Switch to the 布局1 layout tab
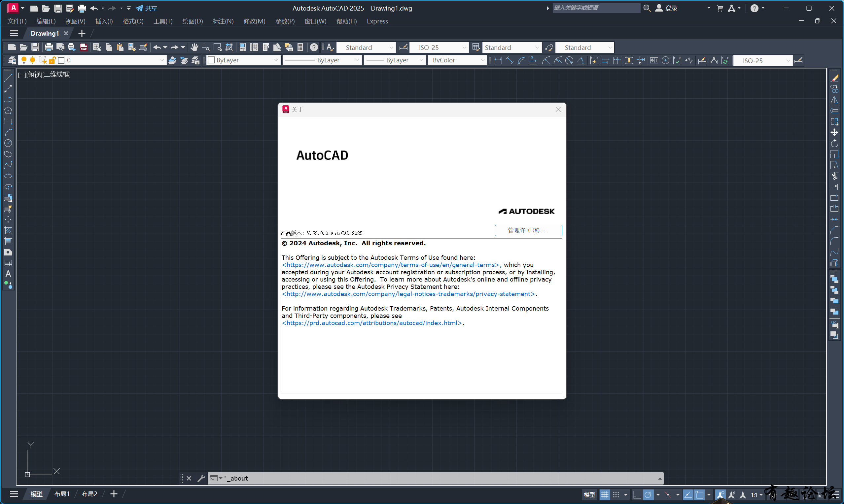This screenshot has height=504, width=844. (62, 494)
